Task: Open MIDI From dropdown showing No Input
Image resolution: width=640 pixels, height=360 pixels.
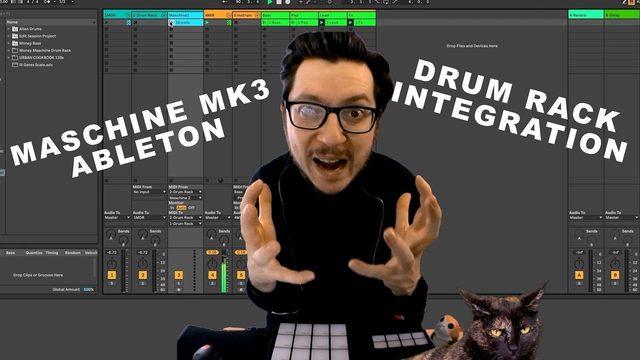Action: pyautogui.click(x=149, y=192)
